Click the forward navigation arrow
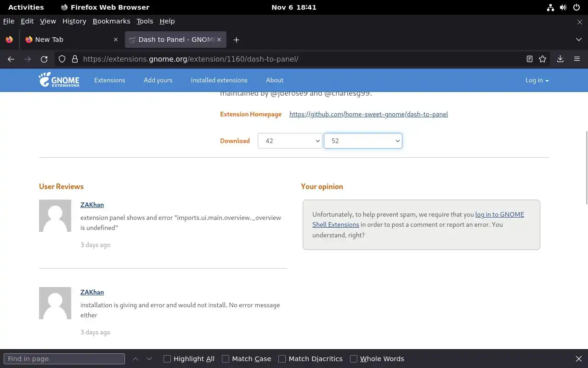 28,59
